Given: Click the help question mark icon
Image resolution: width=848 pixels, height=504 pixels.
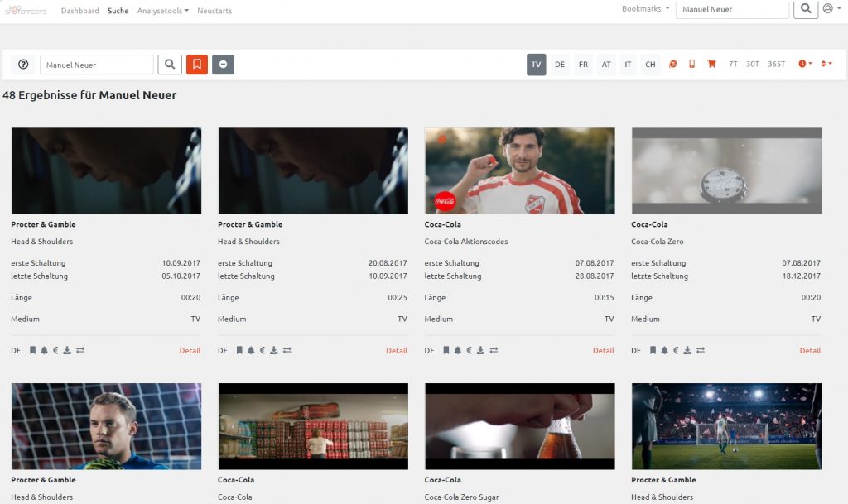Looking at the screenshot, I should pyautogui.click(x=23, y=65).
